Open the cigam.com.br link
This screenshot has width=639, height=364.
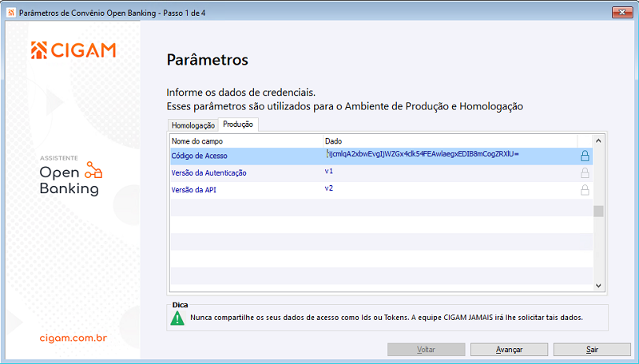(x=73, y=338)
